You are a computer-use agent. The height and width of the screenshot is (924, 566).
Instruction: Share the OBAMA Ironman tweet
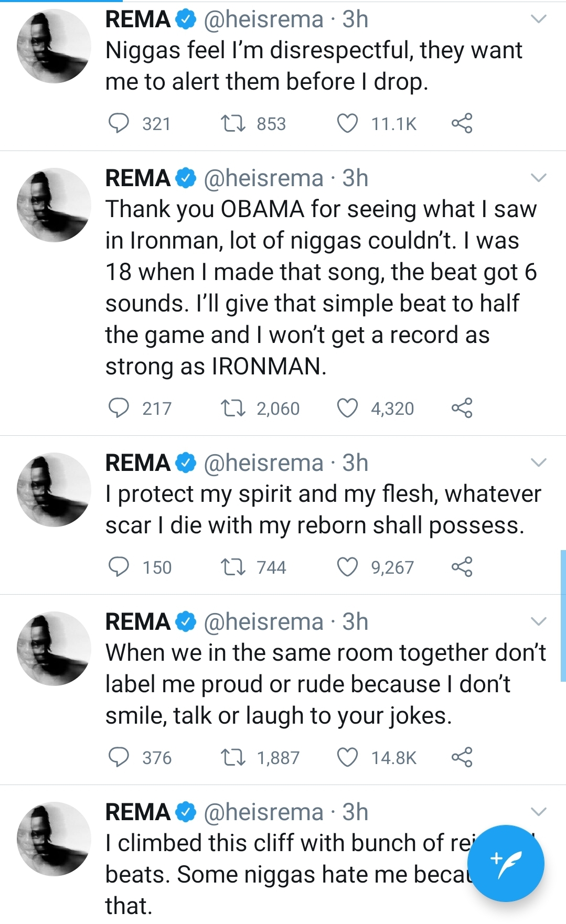click(x=462, y=408)
